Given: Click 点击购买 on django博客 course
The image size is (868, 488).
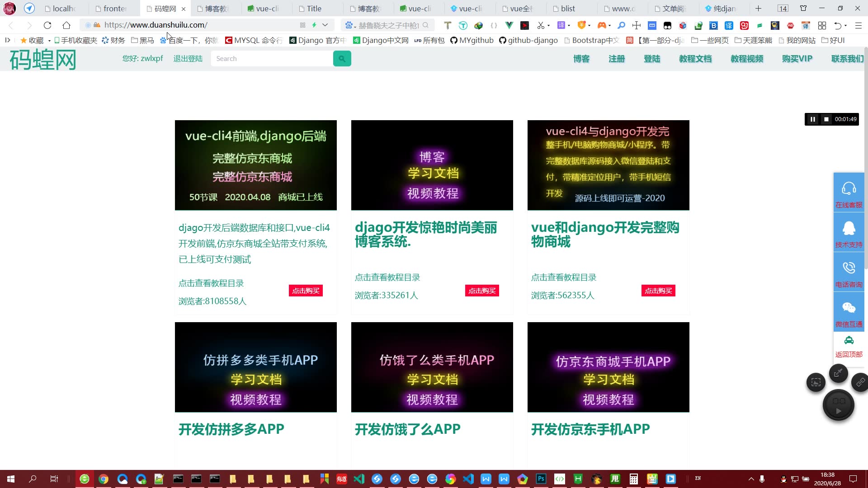Looking at the screenshot, I should pyautogui.click(x=482, y=290).
